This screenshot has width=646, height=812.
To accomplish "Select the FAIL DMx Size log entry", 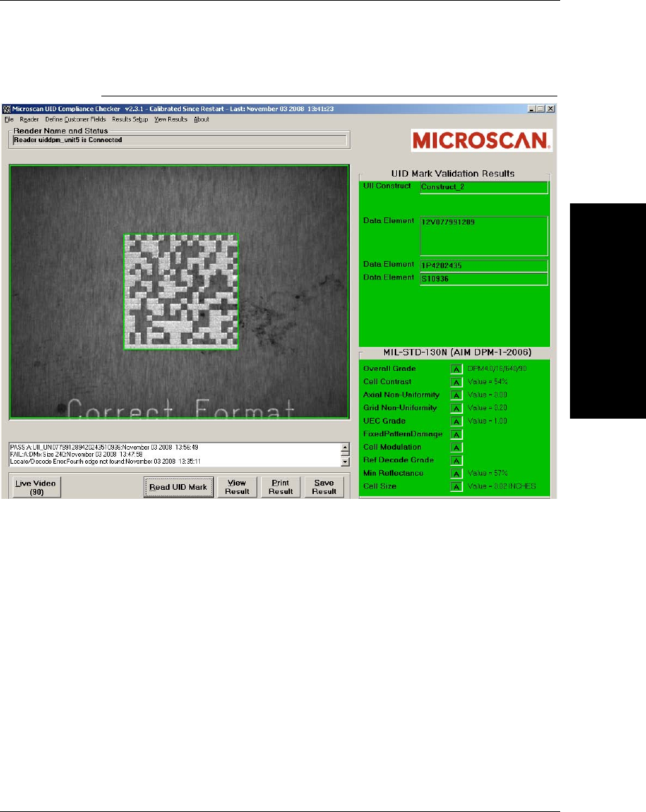I will click(x=76, y=454).
